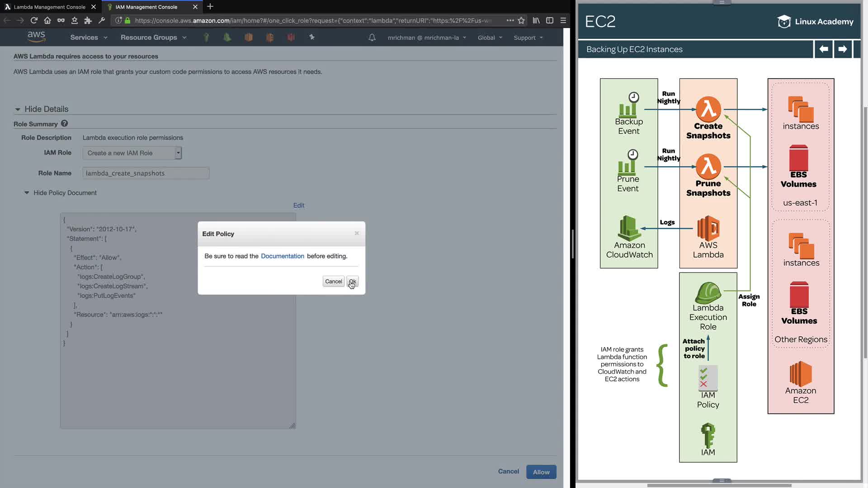Go to previous slide with left arrow
Viewport: 868px width, 488px height.
(824, 49)
